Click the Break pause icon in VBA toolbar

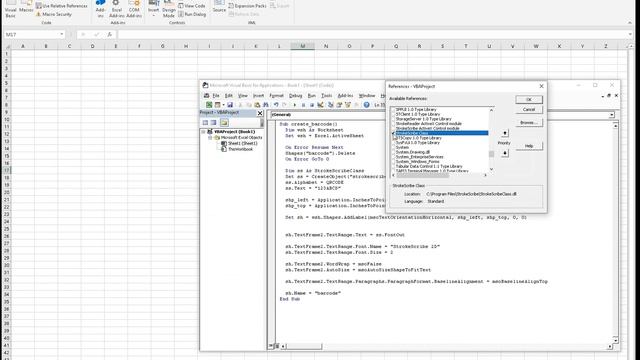pos(303,105)
